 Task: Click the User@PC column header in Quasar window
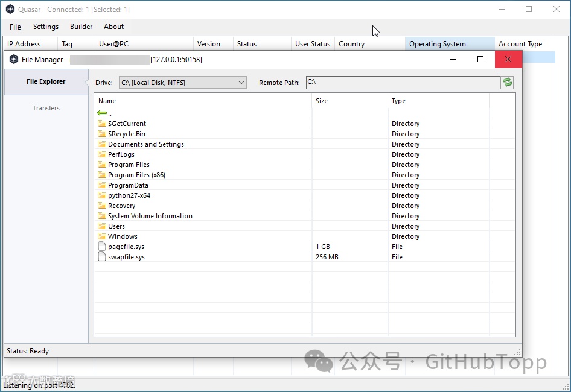[x=144, y=43]
